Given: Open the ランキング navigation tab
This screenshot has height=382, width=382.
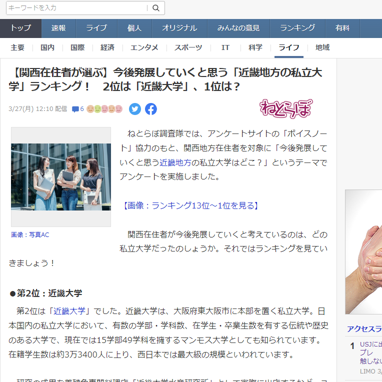Looking at the screenshot, I should (298, 28).
